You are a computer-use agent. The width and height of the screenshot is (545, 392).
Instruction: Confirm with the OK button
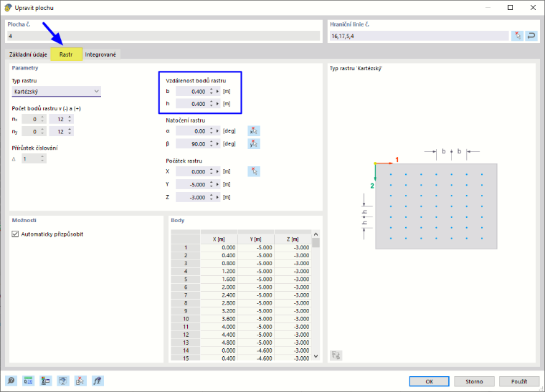coord(430,381)
